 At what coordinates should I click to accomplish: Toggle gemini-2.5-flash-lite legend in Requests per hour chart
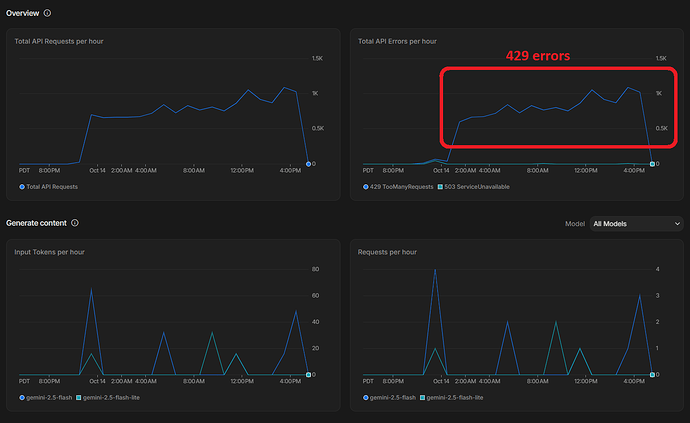click(451, 397)
